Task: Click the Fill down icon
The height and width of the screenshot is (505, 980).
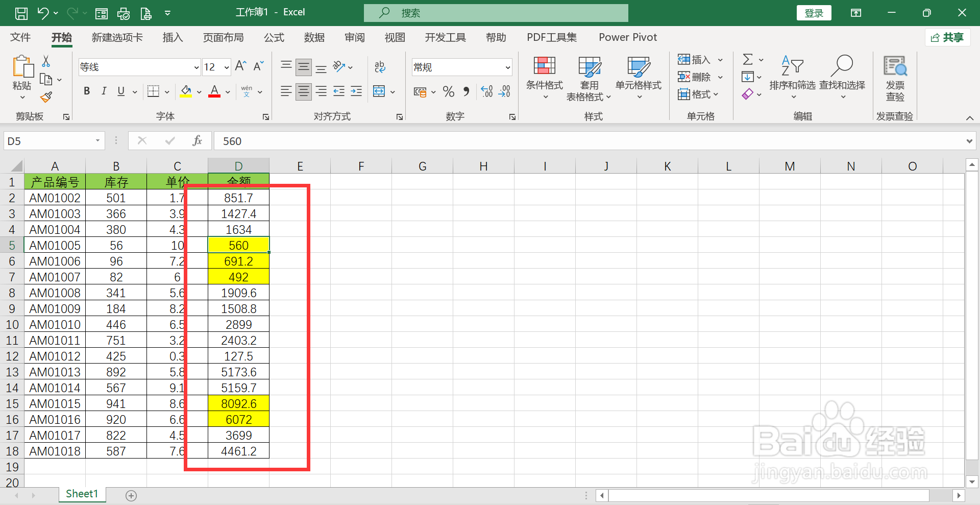Action: pyautogui.click(x=747, y=77)
